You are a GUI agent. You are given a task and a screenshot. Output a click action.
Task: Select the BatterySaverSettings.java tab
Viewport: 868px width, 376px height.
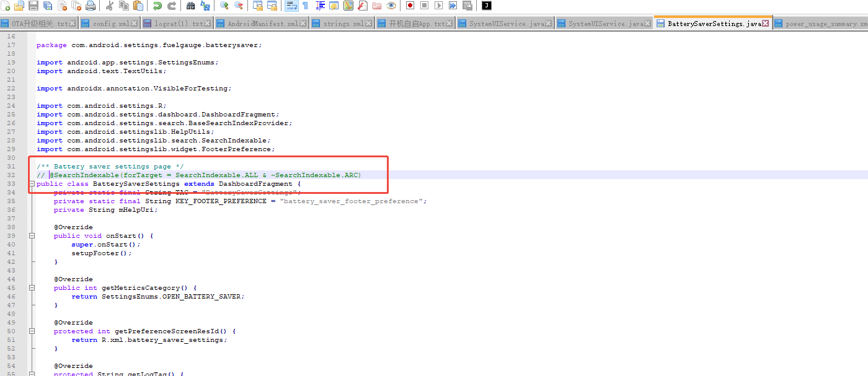click(x=714, y=24)
